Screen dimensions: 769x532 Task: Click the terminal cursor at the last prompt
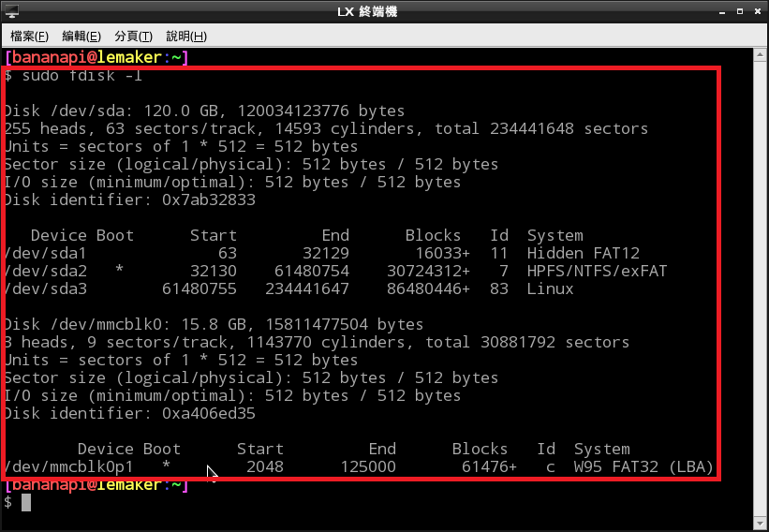click(x=26, y=503)
